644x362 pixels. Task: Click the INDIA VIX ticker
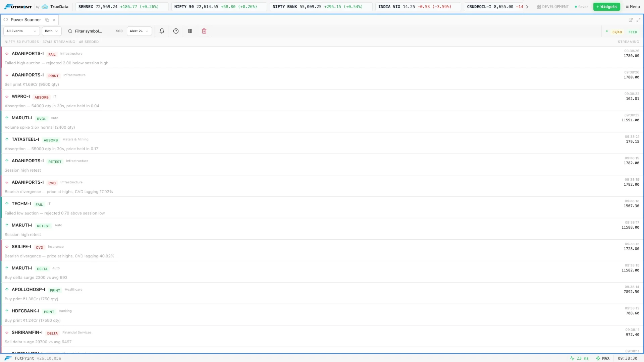tap(418, 7)
